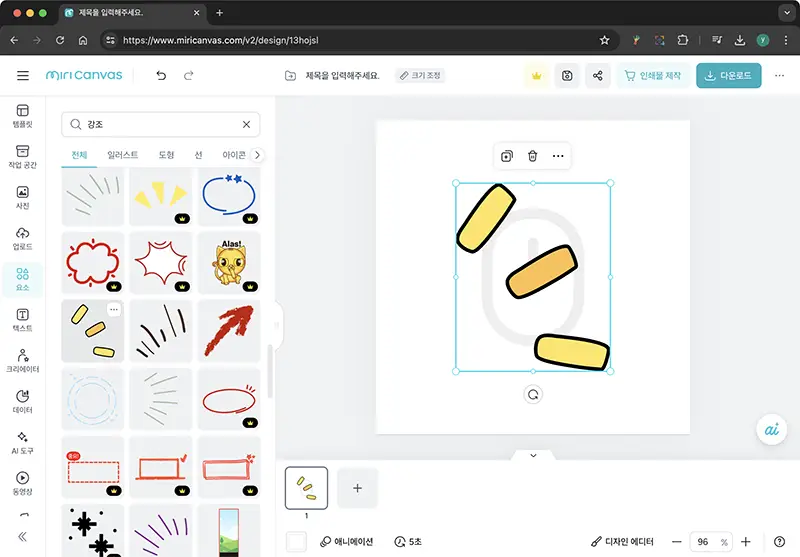Open the 텍스트 tool in sidebar
The image size is (800, 557).
22,320
